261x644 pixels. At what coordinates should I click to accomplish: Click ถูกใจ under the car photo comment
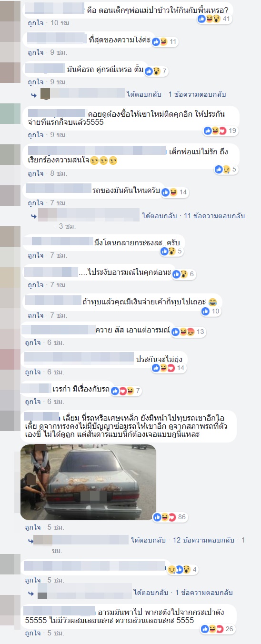coord(34,527)
